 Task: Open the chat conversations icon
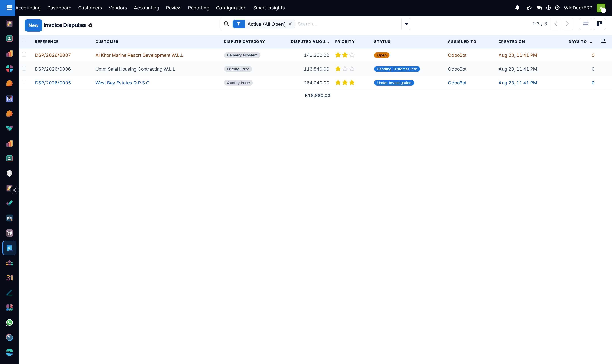pyautogui.click(x=539, y=8)
